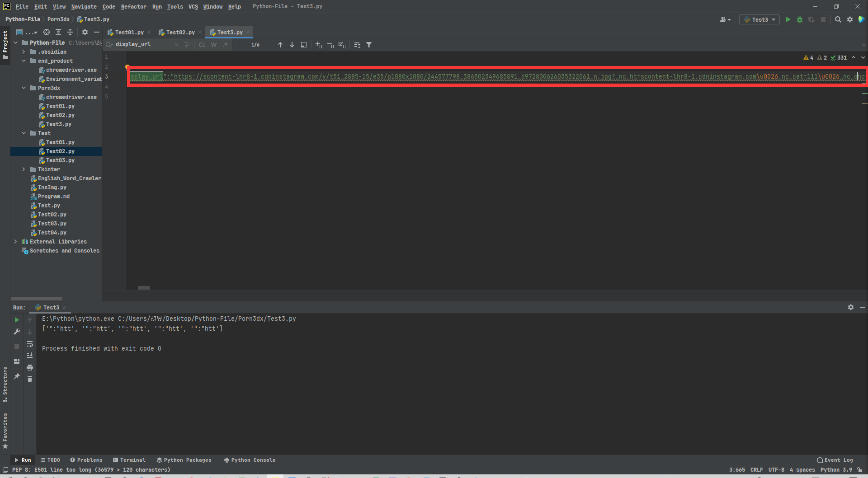The width and height of the screenshot is (868, 478).
Task: Open the Terminal tool window
Action: coord(129,460)
